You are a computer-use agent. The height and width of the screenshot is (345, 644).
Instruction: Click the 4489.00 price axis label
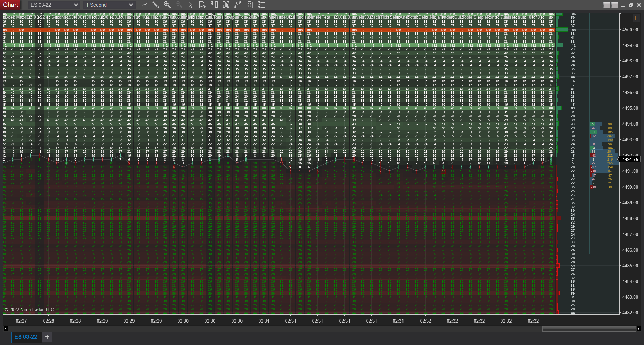tap(630, 203)
